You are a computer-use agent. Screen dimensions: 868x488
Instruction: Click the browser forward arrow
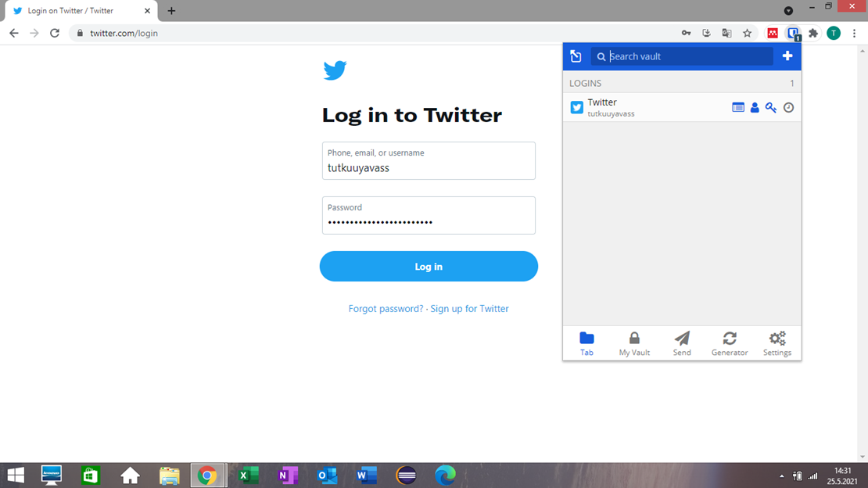(x=34, y=33)
